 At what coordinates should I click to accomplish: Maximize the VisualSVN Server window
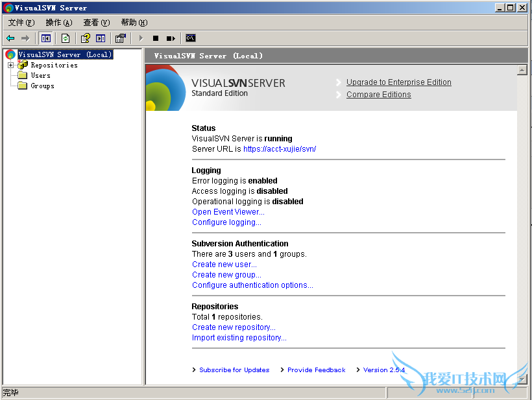coord(511,8)
